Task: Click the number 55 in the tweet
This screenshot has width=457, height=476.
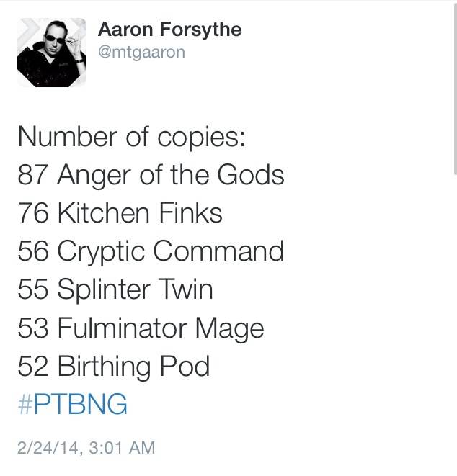Action: tap(32, 289)
